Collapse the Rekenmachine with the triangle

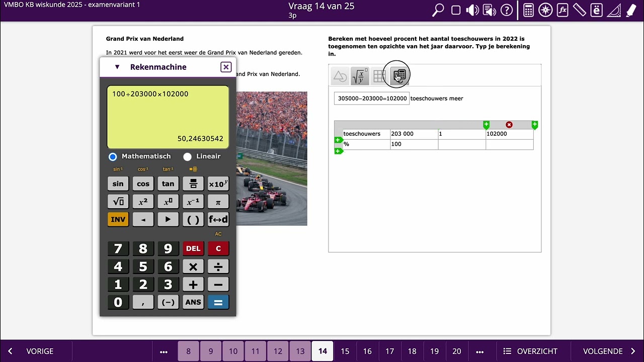[x=117, y=67]
